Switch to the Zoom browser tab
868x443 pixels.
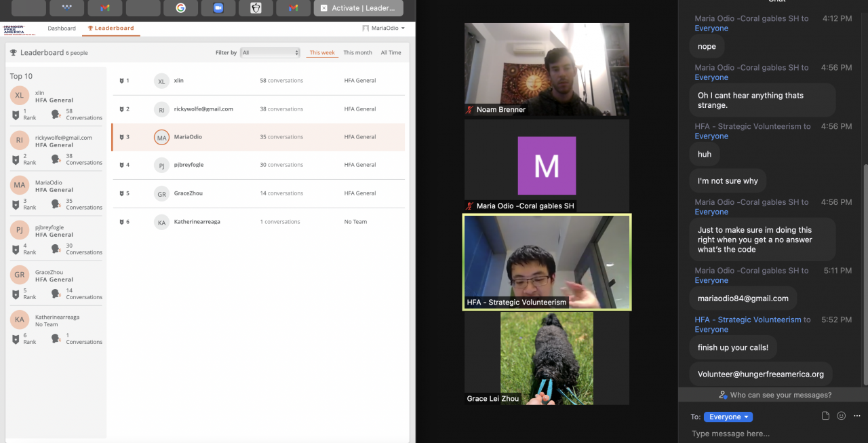[x=218, y=8]
